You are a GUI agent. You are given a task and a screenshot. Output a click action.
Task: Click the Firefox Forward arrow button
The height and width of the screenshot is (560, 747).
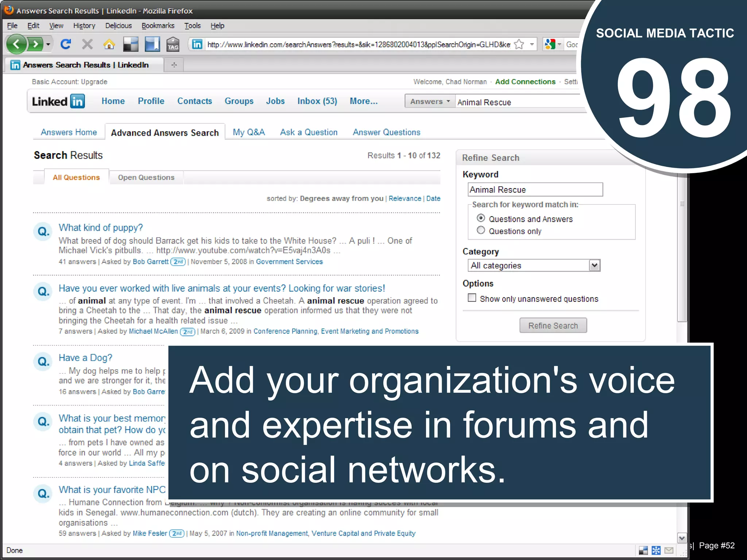(x=35, y=44)
